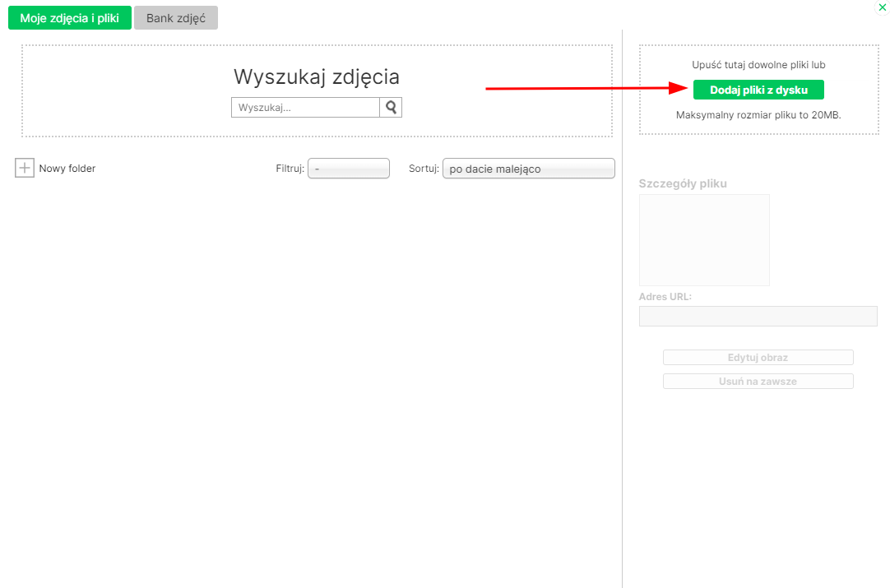Image resolution: width=890 pixels, height=588 pixels.
Task: Click the Filtruj label text
Action: pos(290,169)
